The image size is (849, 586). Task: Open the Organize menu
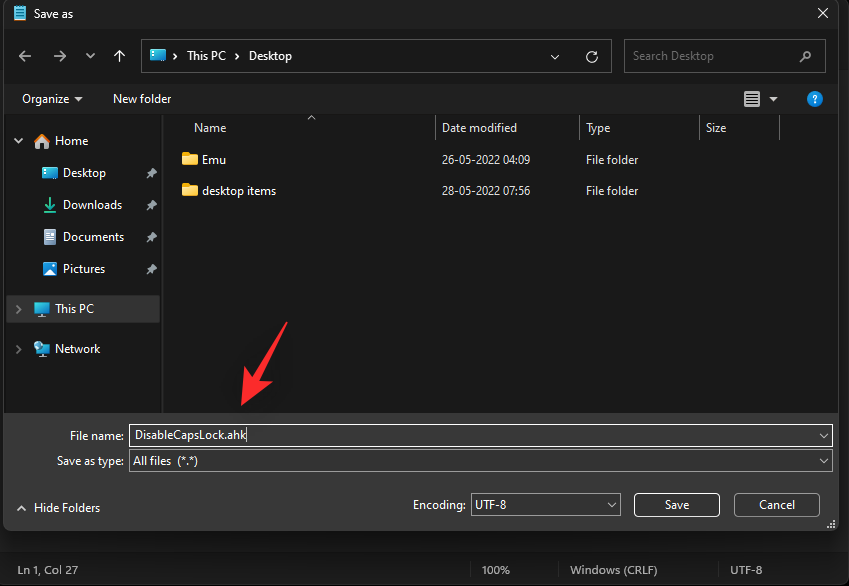click(x=52, y=99)
